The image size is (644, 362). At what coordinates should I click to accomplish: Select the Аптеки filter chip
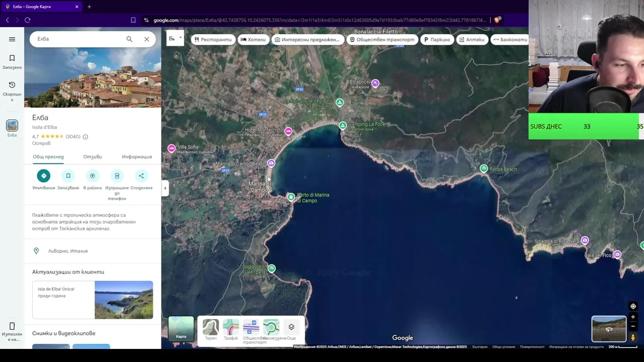[472, 40]
